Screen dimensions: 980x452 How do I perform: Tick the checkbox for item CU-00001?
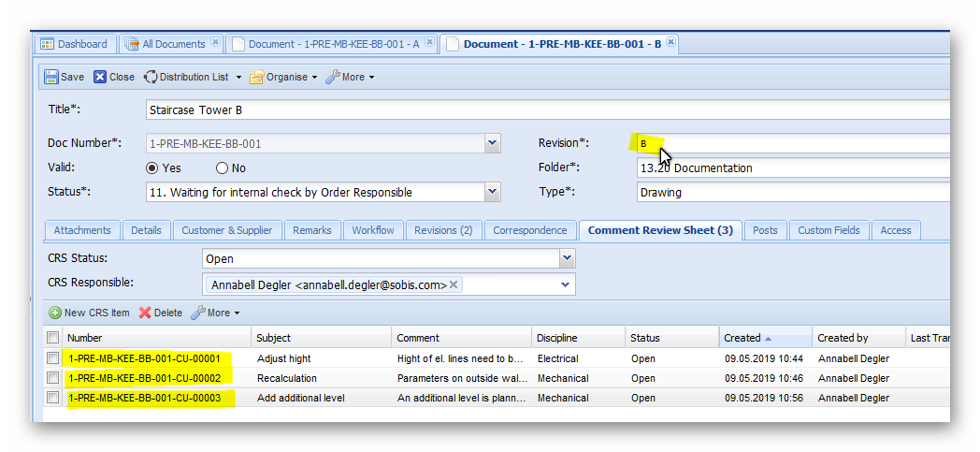coord(53,358)
